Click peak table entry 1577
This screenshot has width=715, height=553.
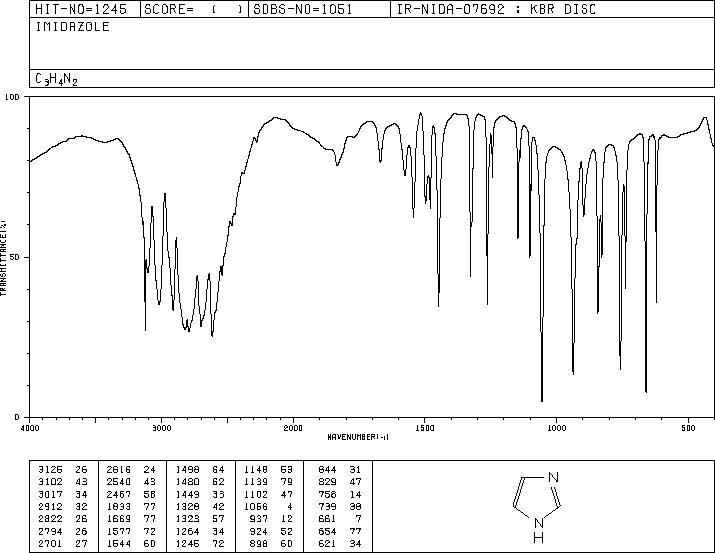click(119, 532)
